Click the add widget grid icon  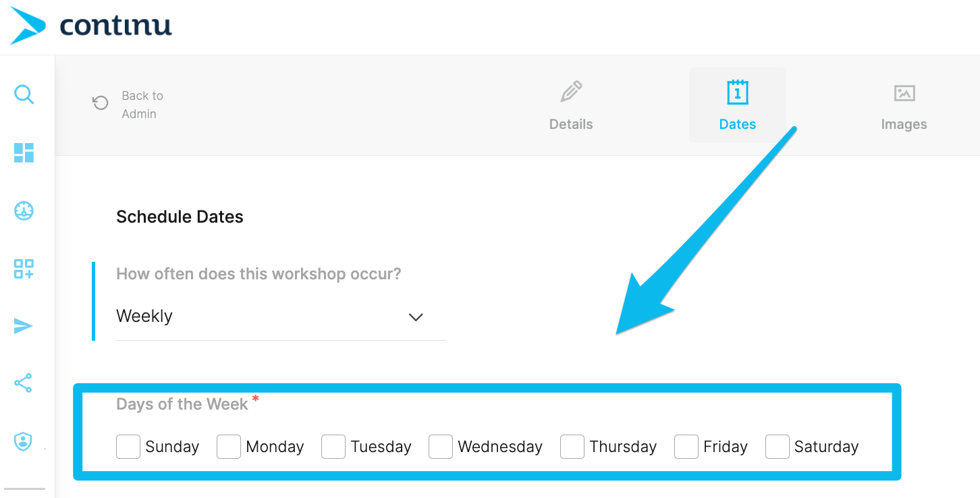click(24, 269)
